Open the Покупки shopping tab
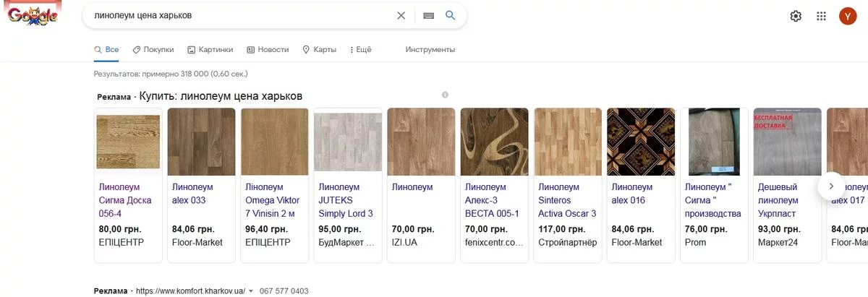868x297 pixels. coord(153,50)
